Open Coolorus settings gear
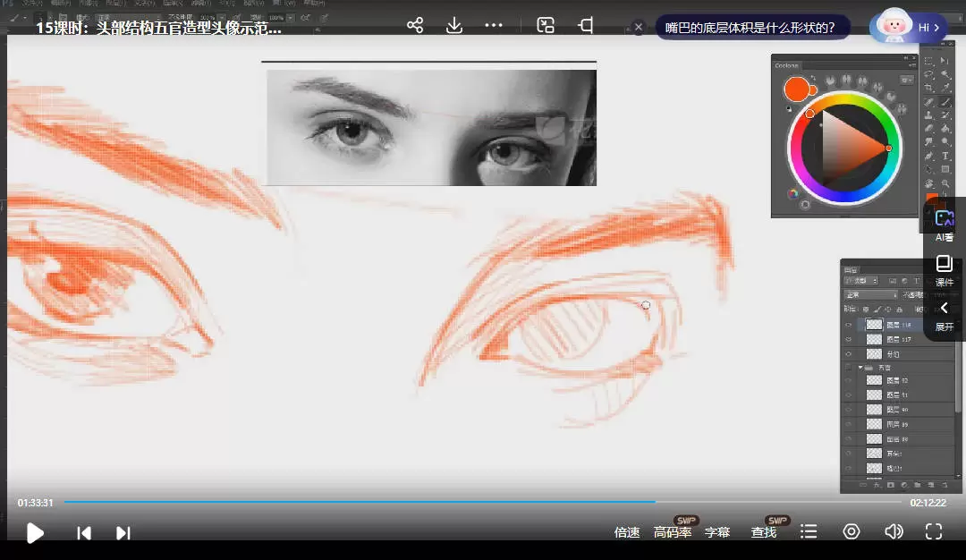This screenshot has height=560, width=966. tap(906, 81)
